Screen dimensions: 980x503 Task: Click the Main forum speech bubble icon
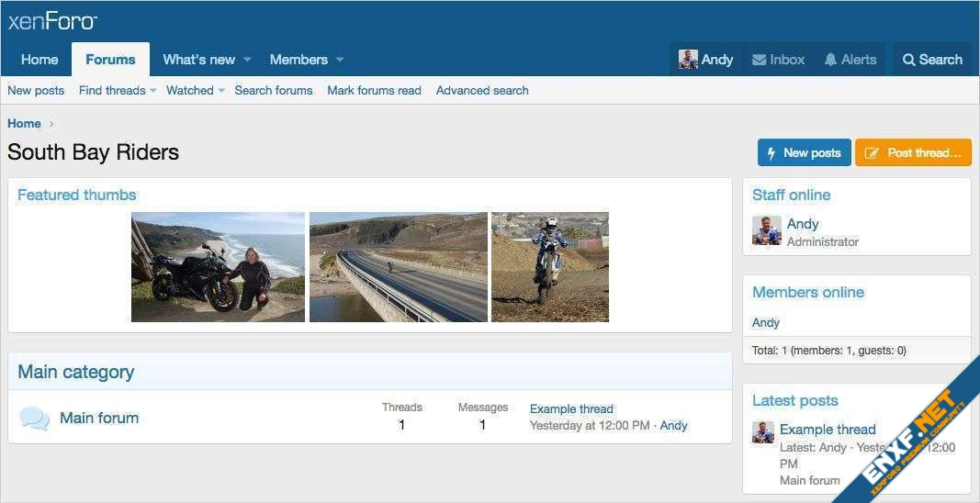(x=34, y=419)
